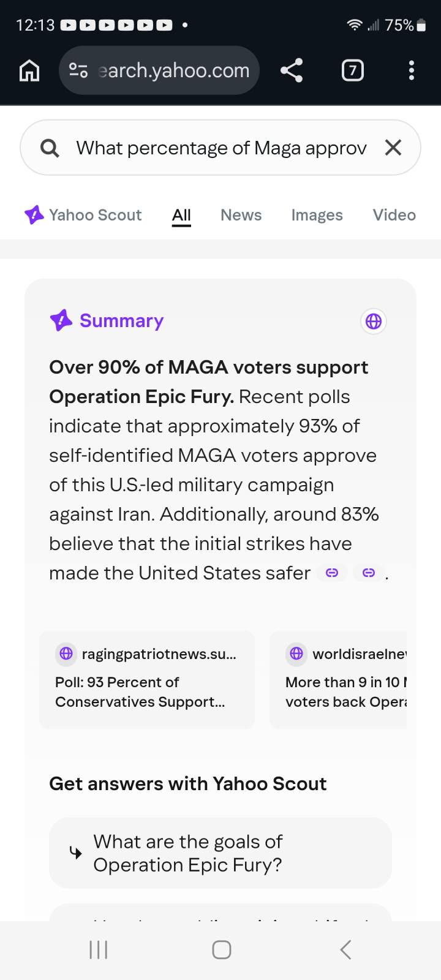This screenshot has width=441, height=980.
Task: Switch to the News tab
Action: click(x=241, y=215)
